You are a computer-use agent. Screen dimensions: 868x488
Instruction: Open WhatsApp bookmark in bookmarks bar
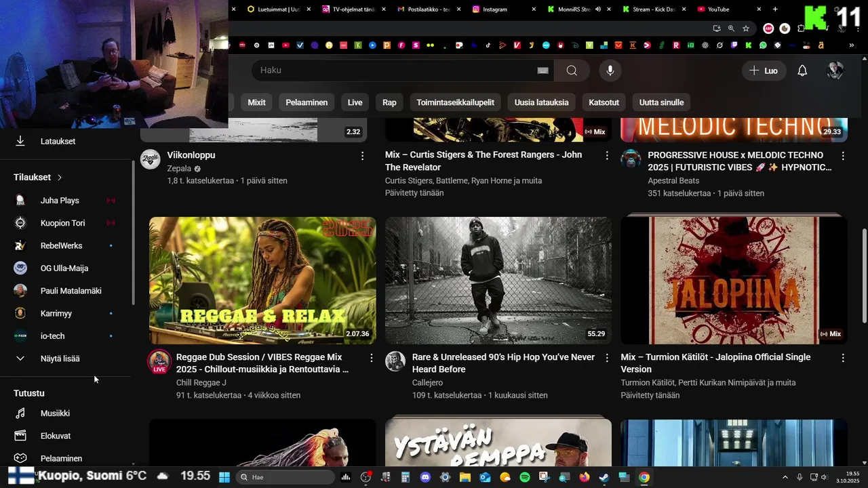tap(763, 45)
